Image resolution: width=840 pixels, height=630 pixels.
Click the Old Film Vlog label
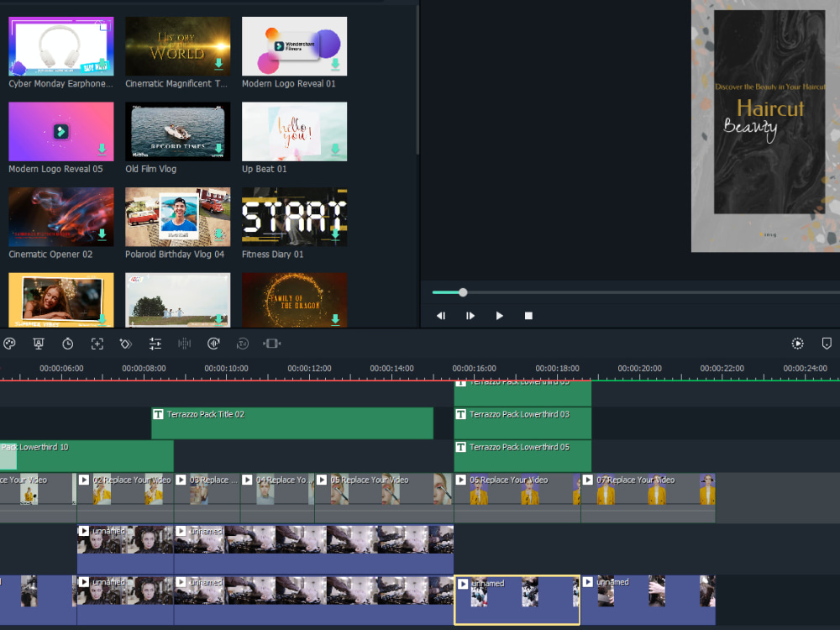[x=151, y=169]
